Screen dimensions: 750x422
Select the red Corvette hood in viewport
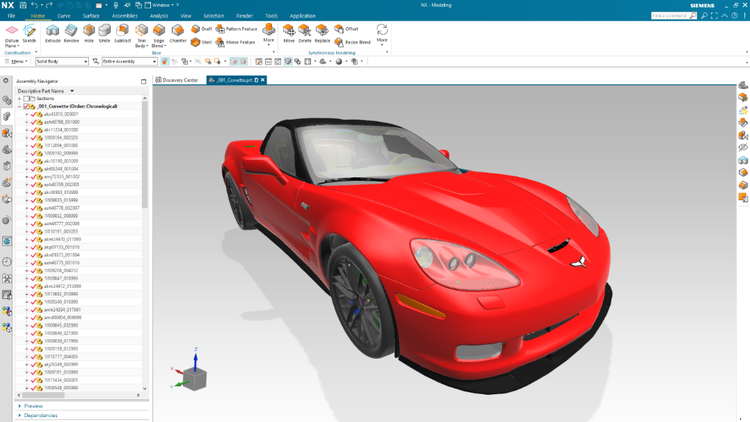tap(469, 201)
